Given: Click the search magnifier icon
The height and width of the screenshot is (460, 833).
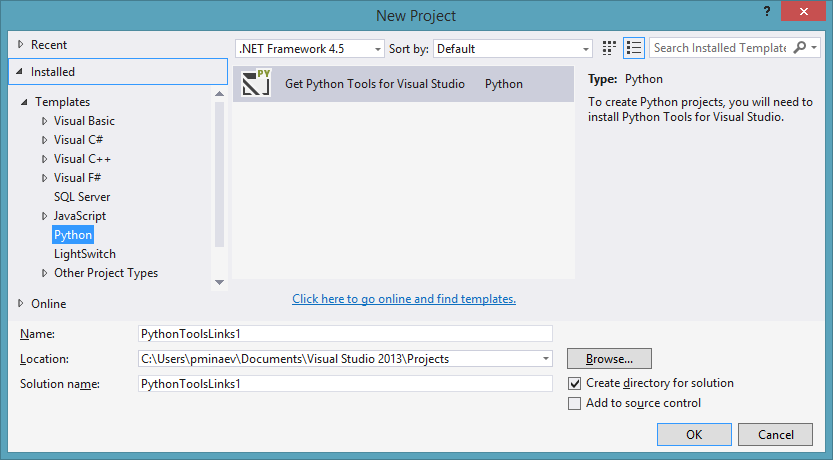Looking at the screenshot, I should [x=800, y=48].
